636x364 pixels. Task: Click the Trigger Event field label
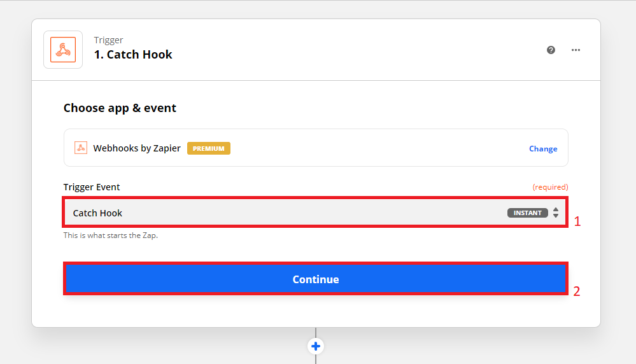[92, 187]
